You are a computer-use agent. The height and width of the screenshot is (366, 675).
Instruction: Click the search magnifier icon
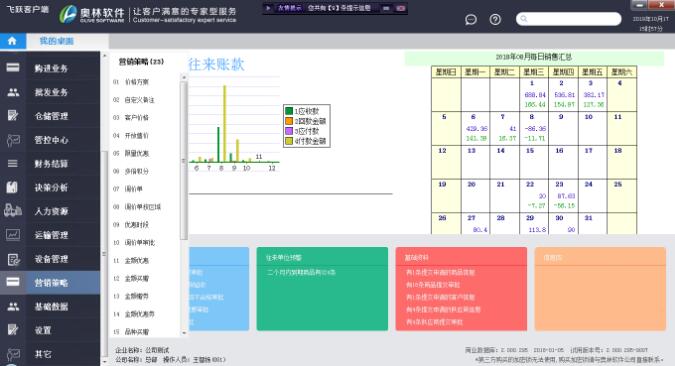pyautogui.click(x=523, y=19)
